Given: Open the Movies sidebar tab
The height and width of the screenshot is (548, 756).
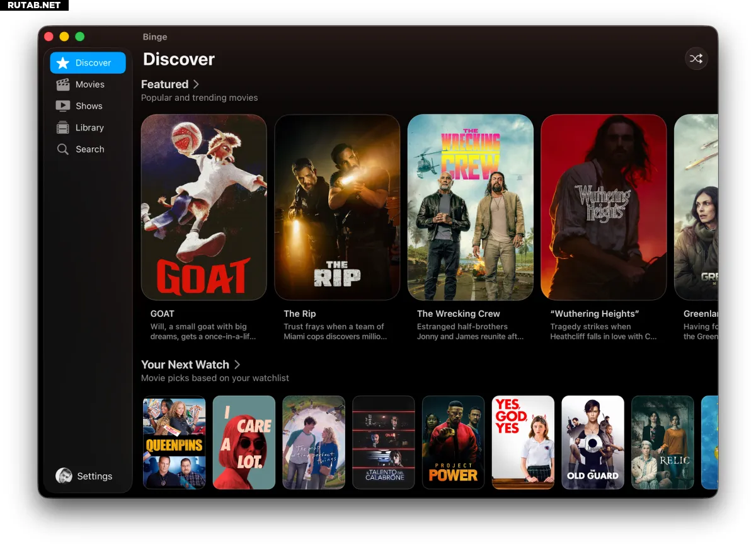Looking at the screenshot, I should (x=90, y=84).
